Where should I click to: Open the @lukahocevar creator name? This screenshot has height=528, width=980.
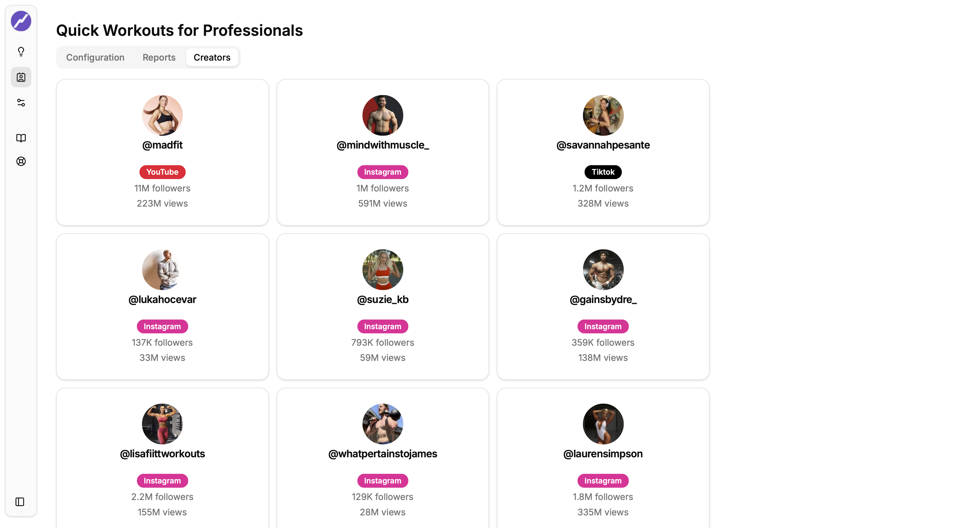tap(162, 300)
